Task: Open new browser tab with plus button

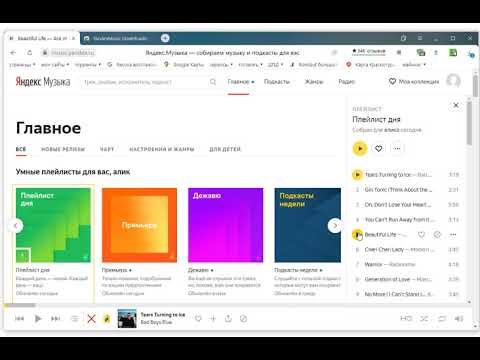Action: coord(165,38)
